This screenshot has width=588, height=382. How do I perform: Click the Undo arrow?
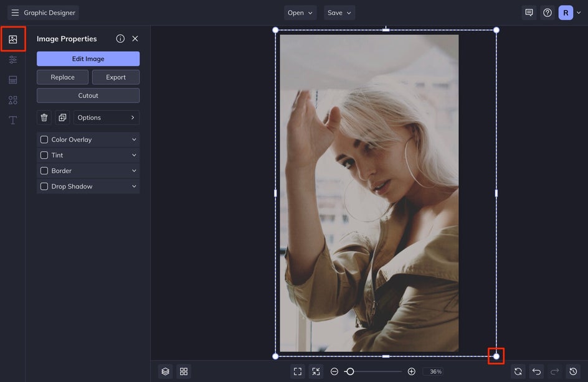coord(536,371)
